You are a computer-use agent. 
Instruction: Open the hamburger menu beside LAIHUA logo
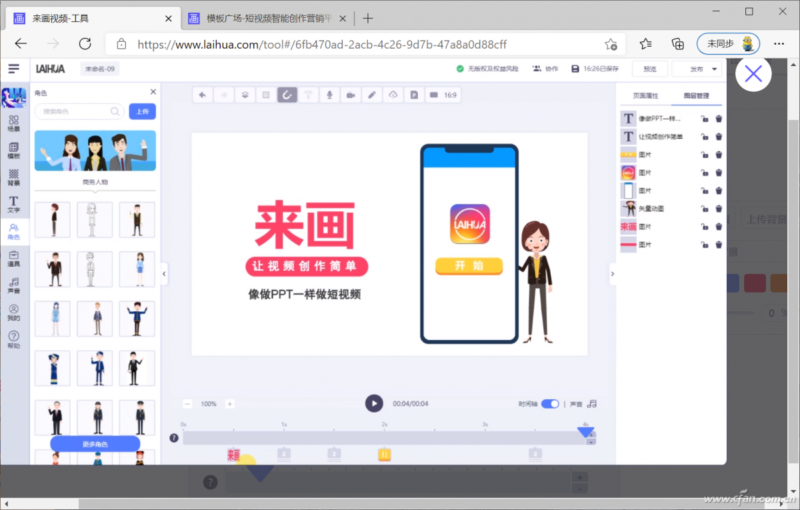(x=14, y=68)
